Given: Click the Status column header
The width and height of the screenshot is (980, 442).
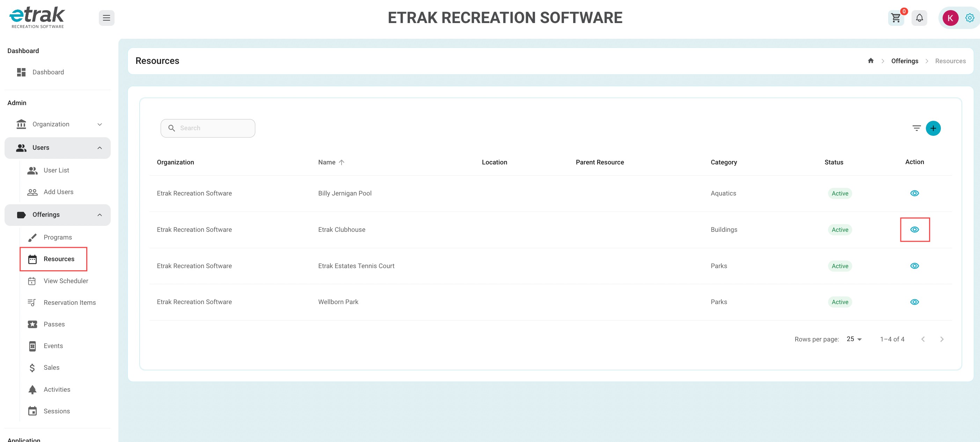Looking at the screenshot, I should point(834,162).
